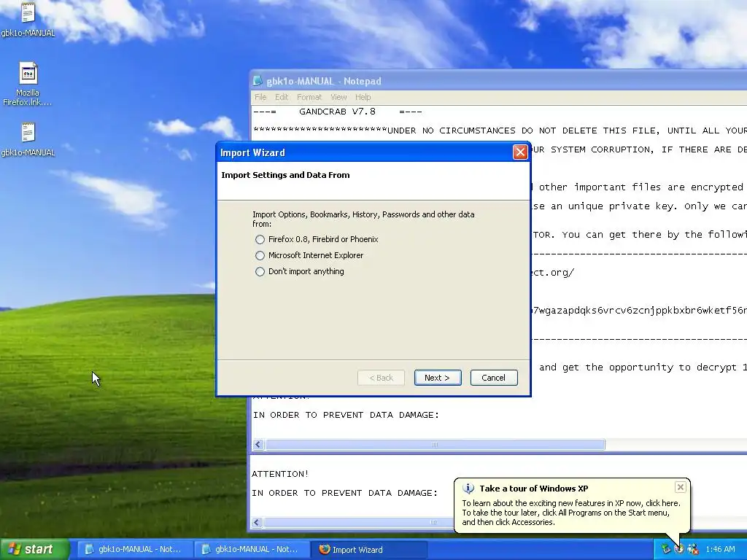Click 'Import Settings and Data From' heading
Viewport: 747px width, 560px height.
point(285,175)
